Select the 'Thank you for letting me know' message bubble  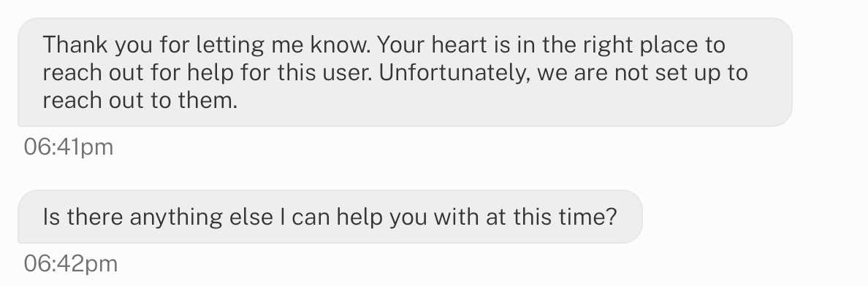405,72
